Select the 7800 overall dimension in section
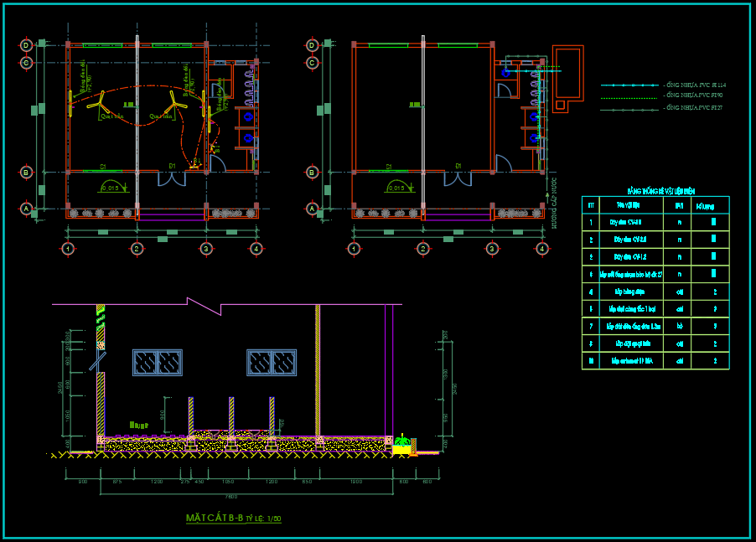 click(x=231, y=497)
